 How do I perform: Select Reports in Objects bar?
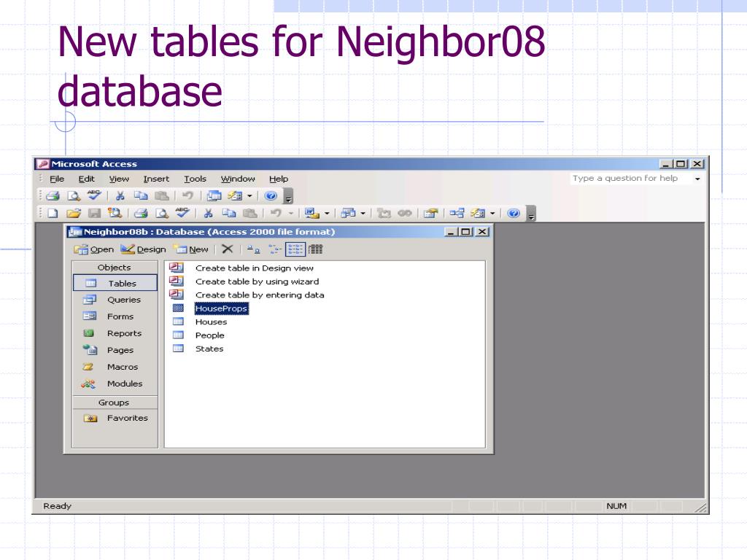pyautogui.click(x=115, y=333)
